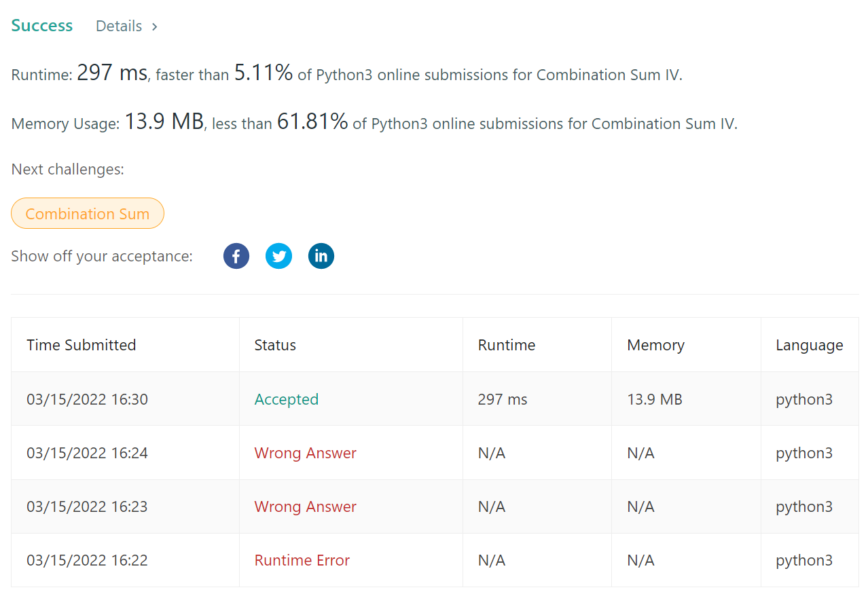Click the Success heading

tap(42, 25)
